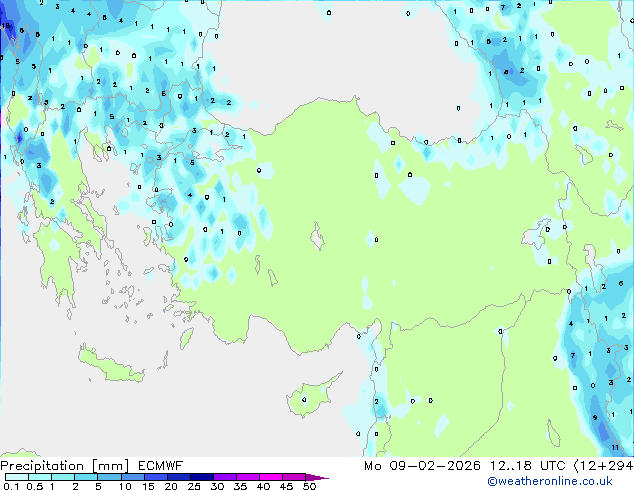634x490 pixels.
Task: Click the legend scale label '30'
Action: pyautogui.click(x=217, y=486)
